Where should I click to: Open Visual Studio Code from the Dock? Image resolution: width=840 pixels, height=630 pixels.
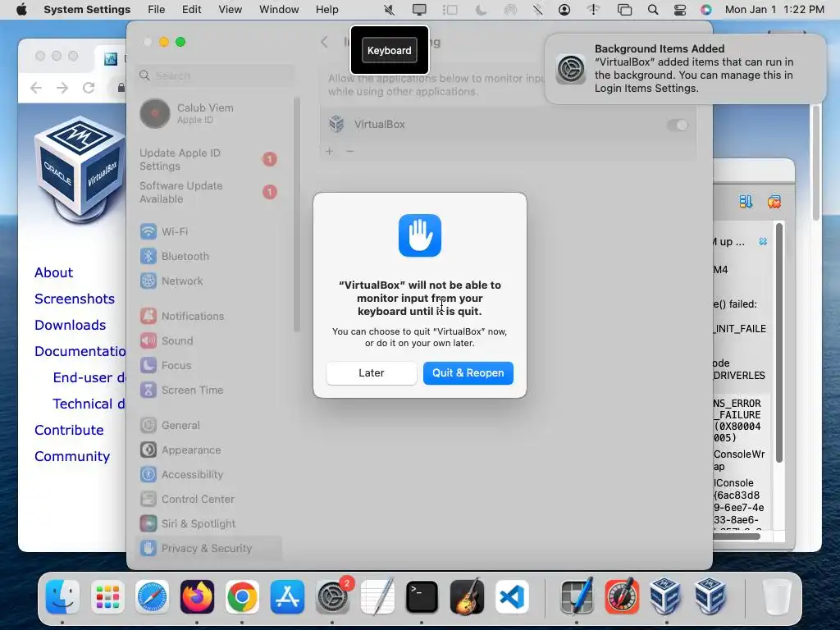[512, 596]
